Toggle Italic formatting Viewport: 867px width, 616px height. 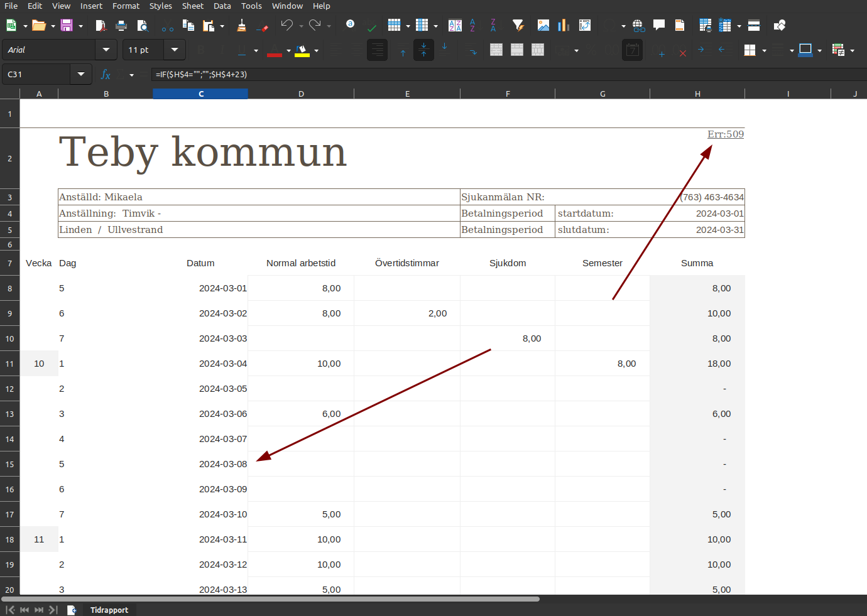point(221,50)
